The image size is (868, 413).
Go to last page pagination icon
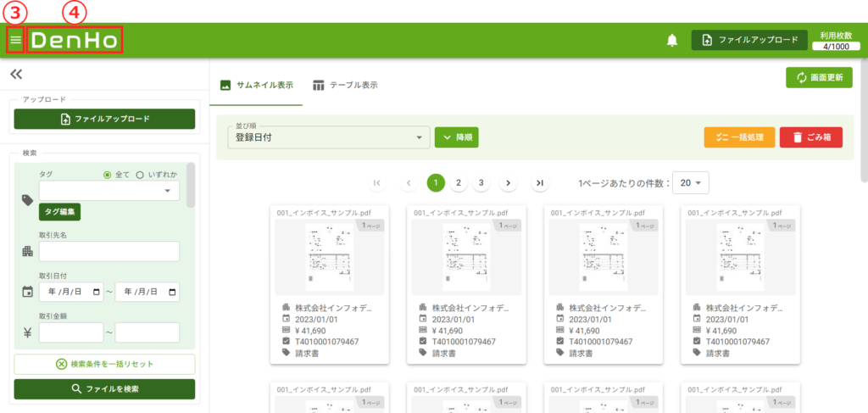click(x=540, y=182)
